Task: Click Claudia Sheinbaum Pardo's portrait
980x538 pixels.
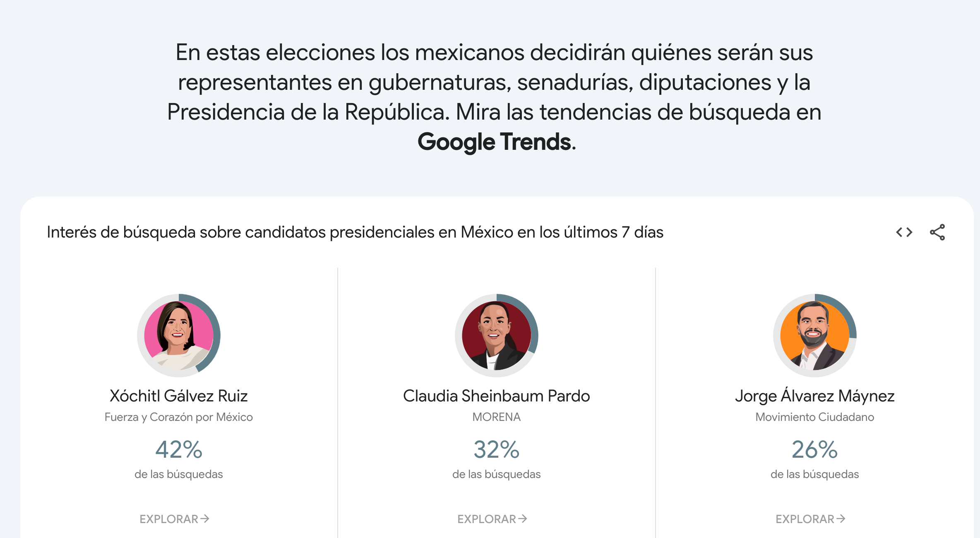Action: [x=496, y=335]
